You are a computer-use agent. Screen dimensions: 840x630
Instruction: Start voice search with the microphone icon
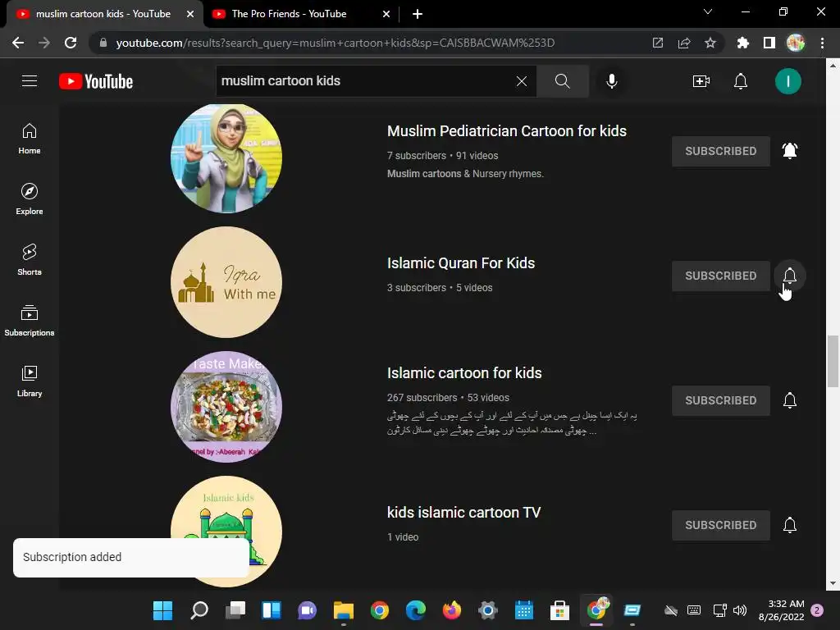coord(612,81)
